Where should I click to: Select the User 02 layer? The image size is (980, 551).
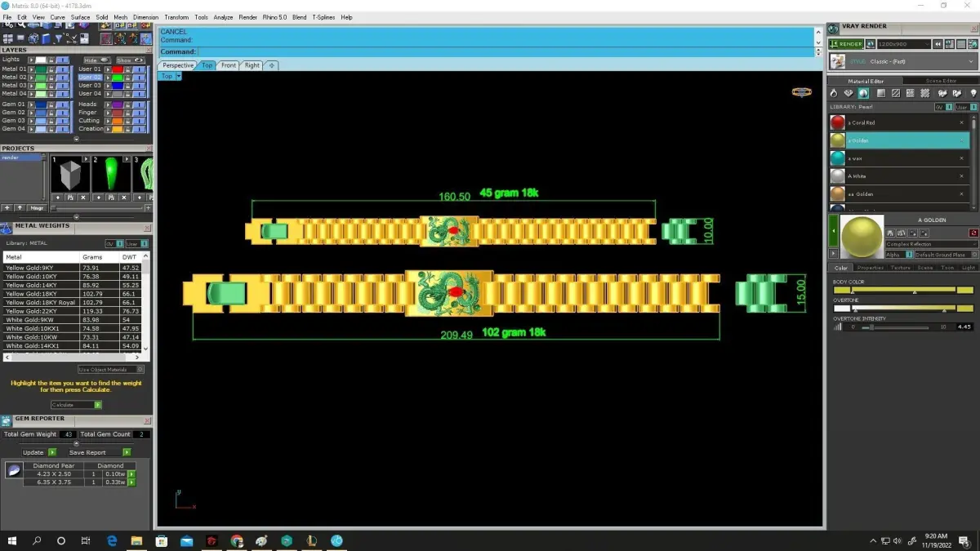point(90,78)
